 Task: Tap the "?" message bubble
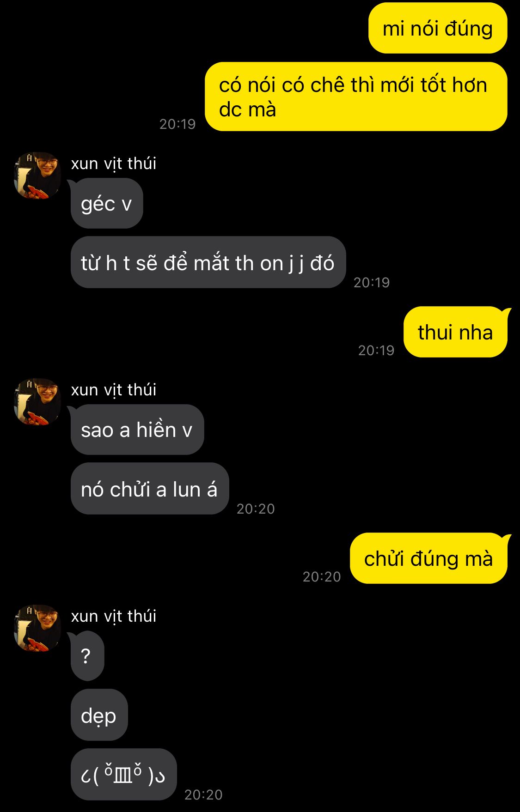87,656
